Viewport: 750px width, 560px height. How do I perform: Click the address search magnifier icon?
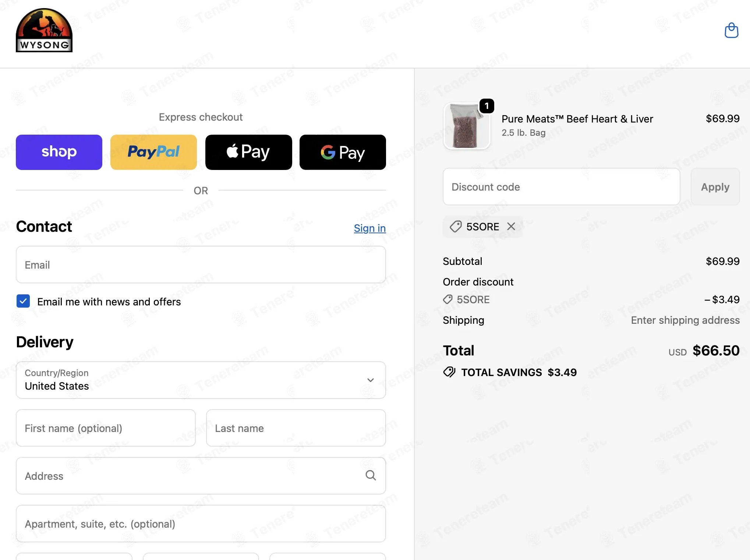371,475
